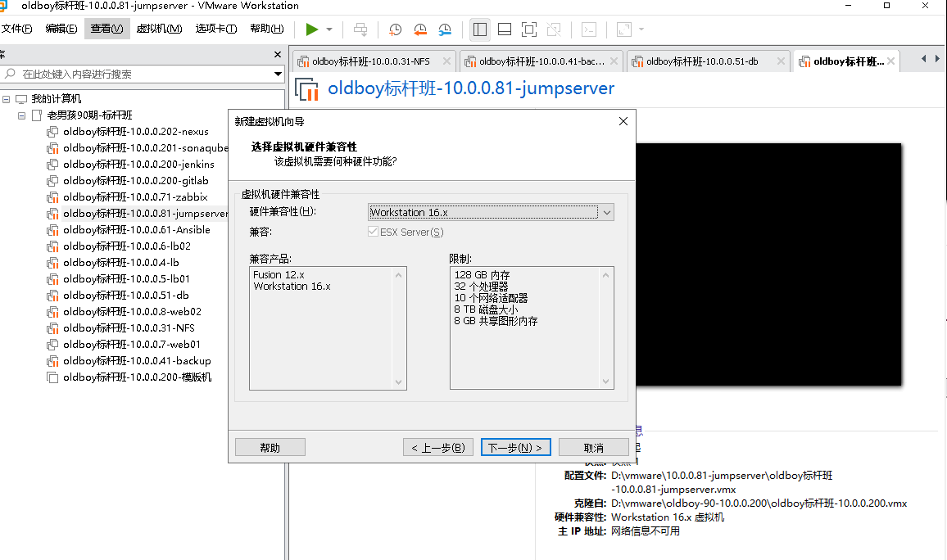Open the 文件(F) menu
The height and width of the screenshot is (560, 947).
pos(17,29)
